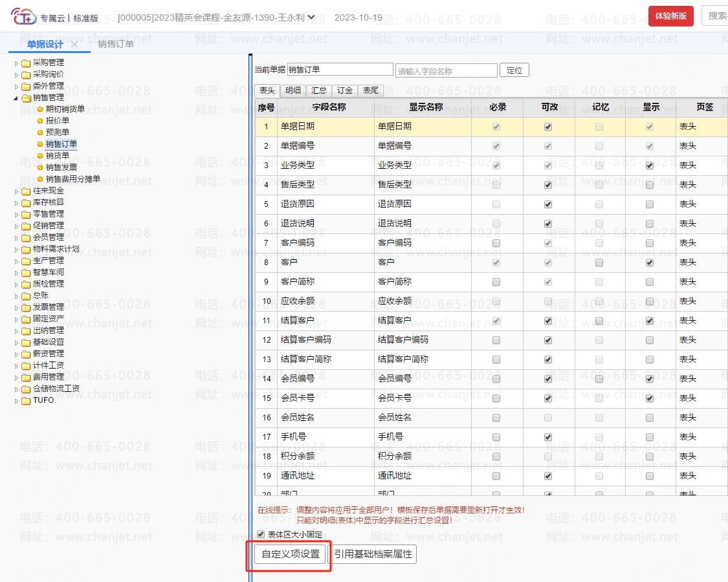Focus the 请输入字段名称 search field
The image size is (728, 582).
[x=446, y=71]
